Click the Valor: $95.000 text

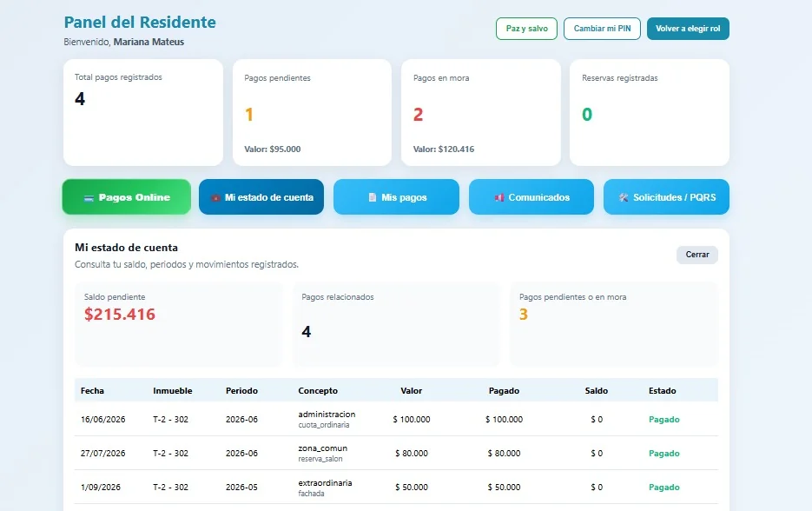(273, 149)
